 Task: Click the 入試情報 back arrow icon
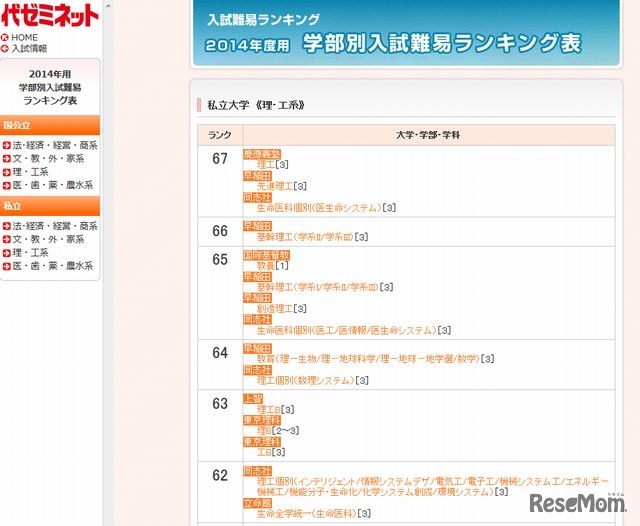[5, 49]
